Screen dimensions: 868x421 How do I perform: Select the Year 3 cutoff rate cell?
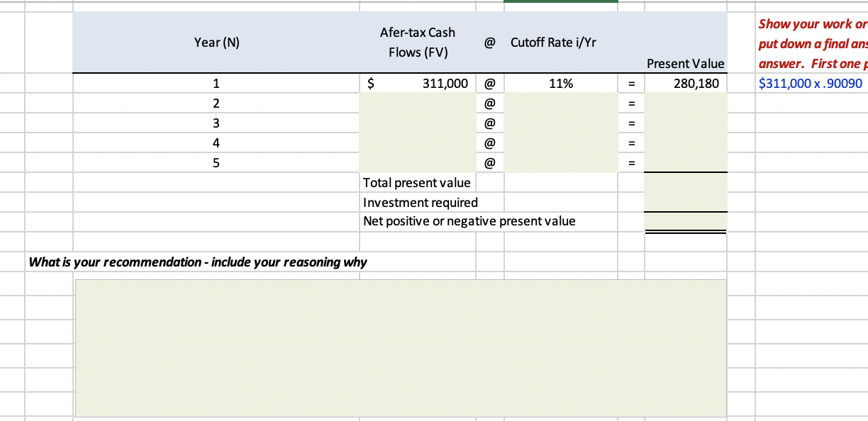click(560, 123)
